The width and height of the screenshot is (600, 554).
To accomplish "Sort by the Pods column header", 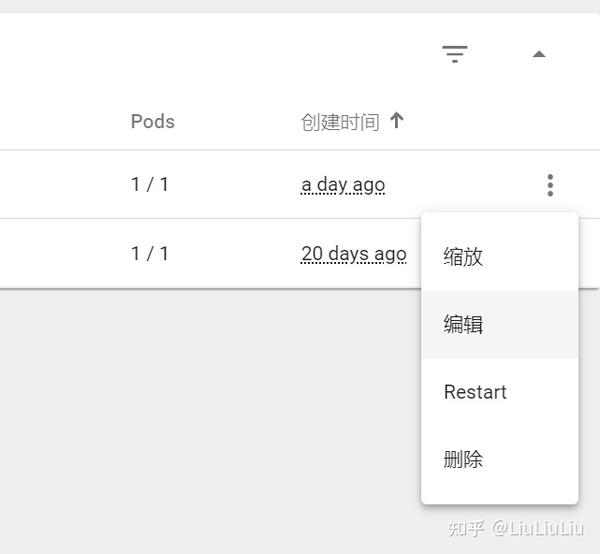I will [153, 122].
